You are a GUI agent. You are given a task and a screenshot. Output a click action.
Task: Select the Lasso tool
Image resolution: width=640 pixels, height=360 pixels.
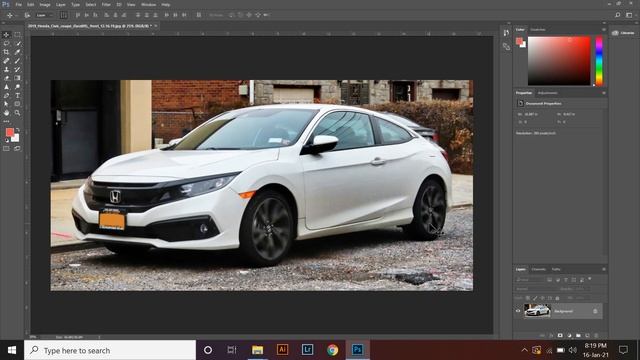coord(6,43)
